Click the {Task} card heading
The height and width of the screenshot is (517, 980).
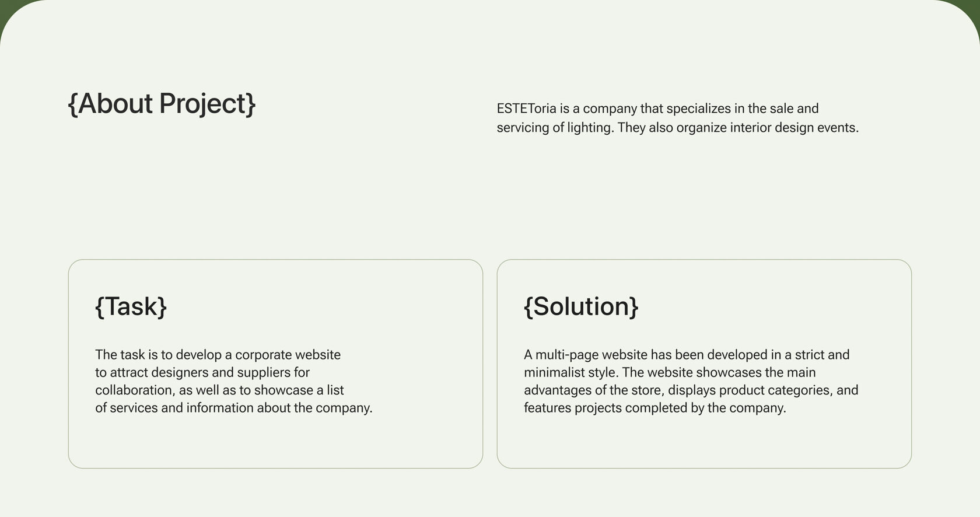click(x=131, y=306)
